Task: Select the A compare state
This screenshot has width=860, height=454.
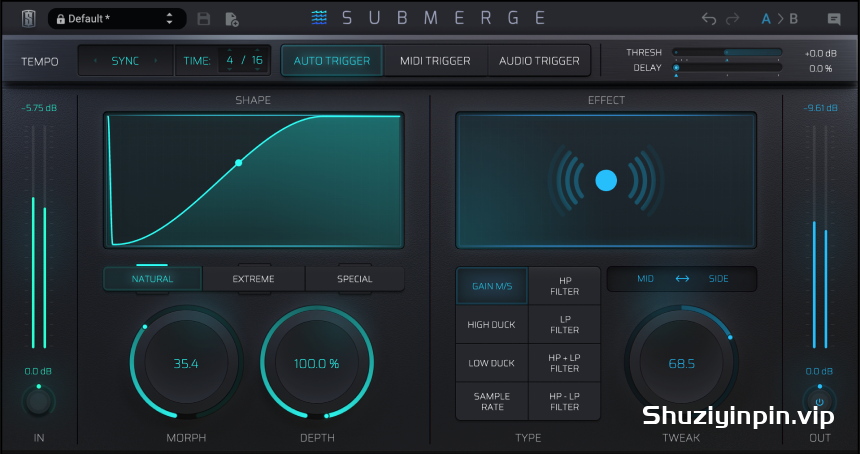Action: point(766,19)
